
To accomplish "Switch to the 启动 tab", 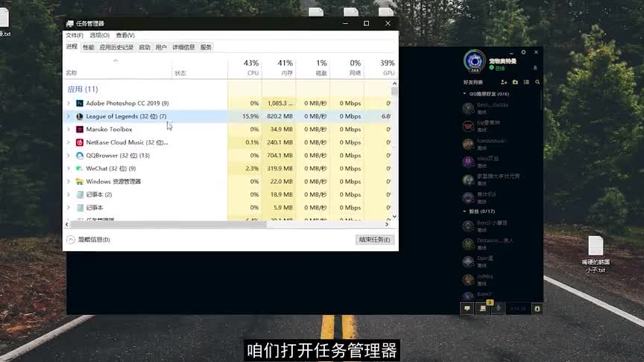I will 144,47.
